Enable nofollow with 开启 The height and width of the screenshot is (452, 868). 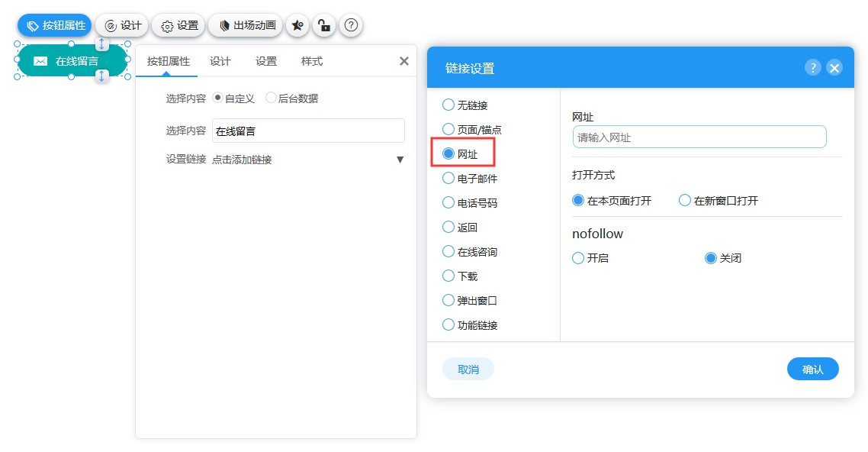click(590, 258)
